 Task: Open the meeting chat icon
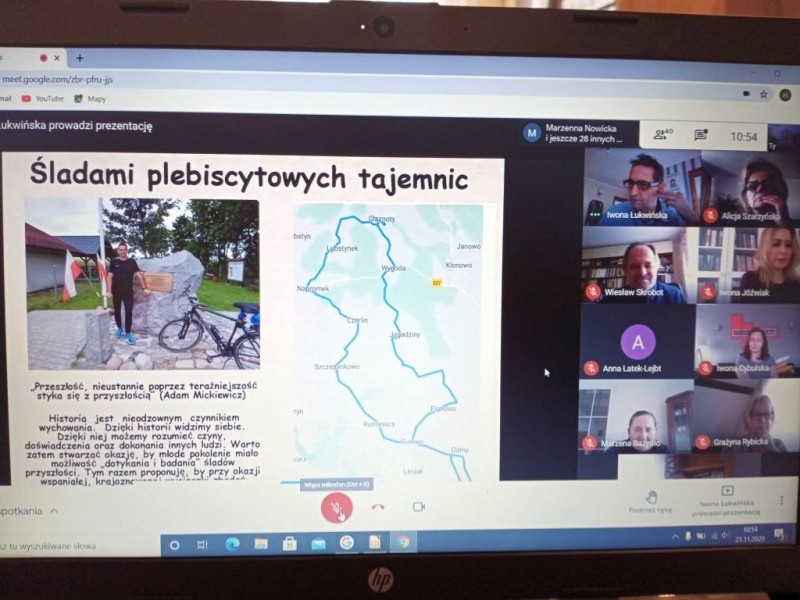701,136
